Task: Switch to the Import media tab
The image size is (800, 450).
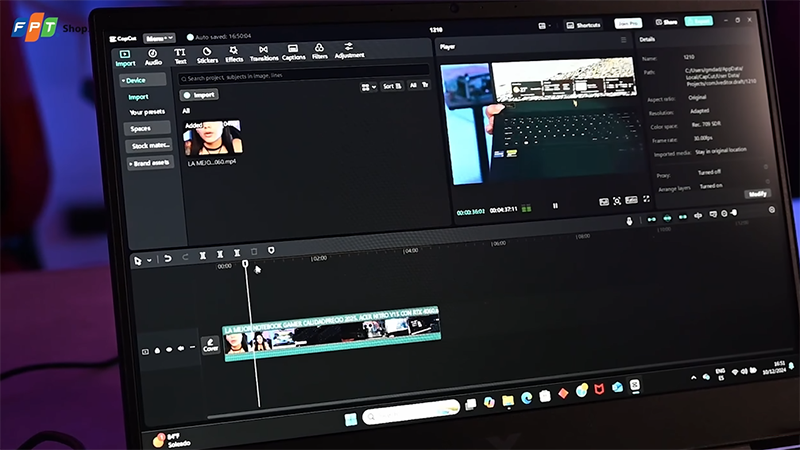Action: click(125, 58)
